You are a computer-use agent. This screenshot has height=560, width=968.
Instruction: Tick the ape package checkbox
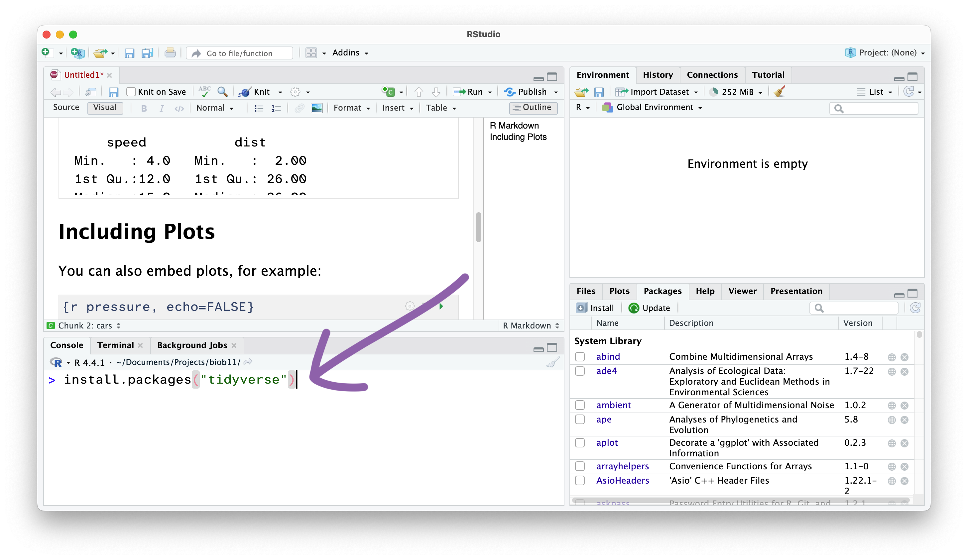(x=580, y=420)
